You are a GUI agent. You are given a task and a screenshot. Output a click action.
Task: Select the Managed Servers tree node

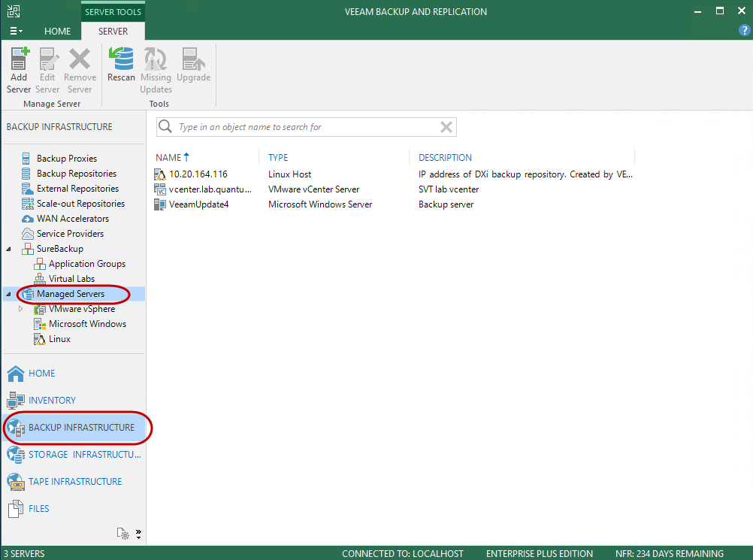coord(70,294)
